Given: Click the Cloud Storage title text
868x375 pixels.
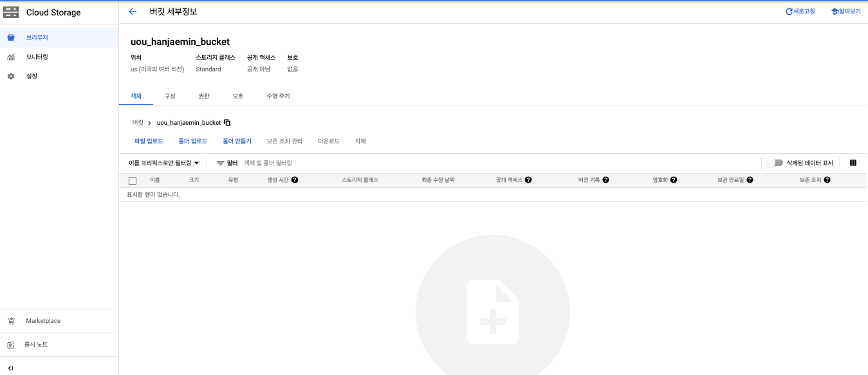Looking at the screenshot, I should (x=53, y=12).
